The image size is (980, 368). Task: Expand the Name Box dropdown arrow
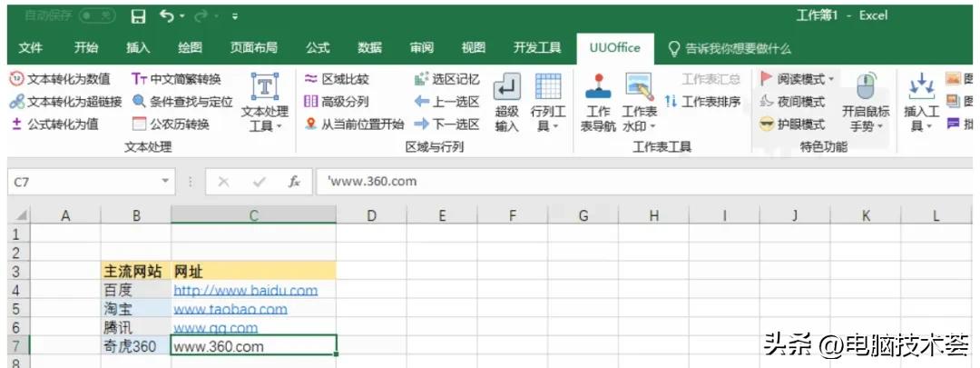click(x=166, y=181)
